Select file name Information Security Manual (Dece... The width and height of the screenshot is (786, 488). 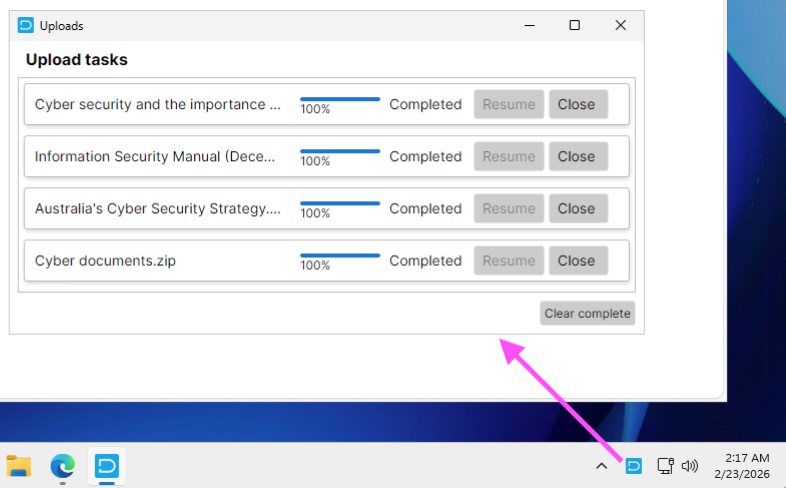pyautogui.click(x=155, y=156)
